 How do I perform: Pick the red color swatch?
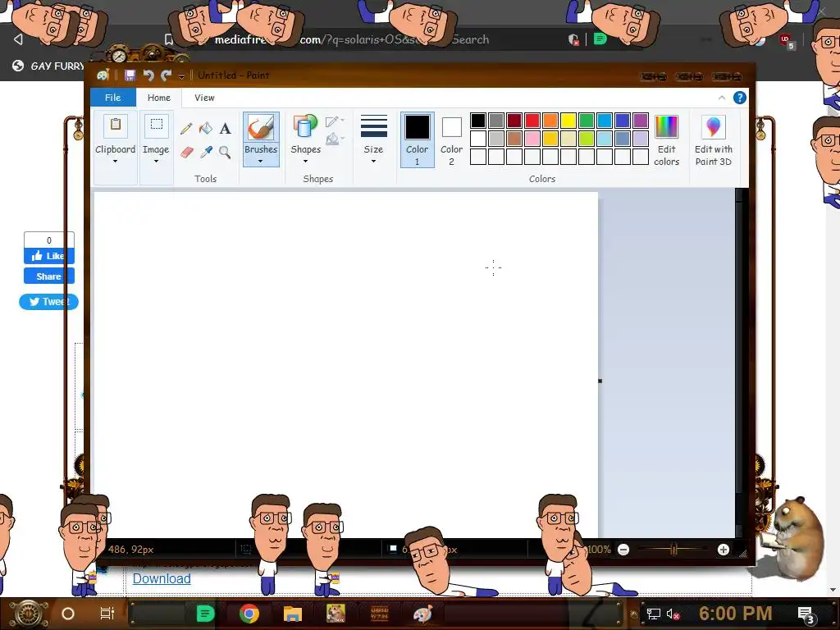(x=532, y=121)
